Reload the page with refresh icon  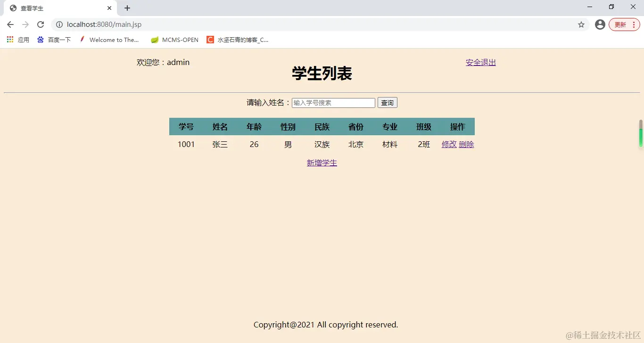(41, 24)
